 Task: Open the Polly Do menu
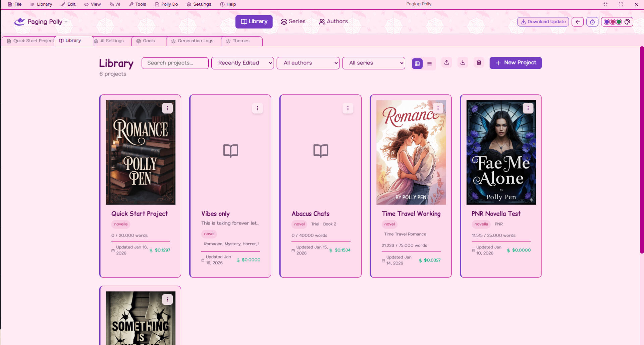(x=166, y=4)
